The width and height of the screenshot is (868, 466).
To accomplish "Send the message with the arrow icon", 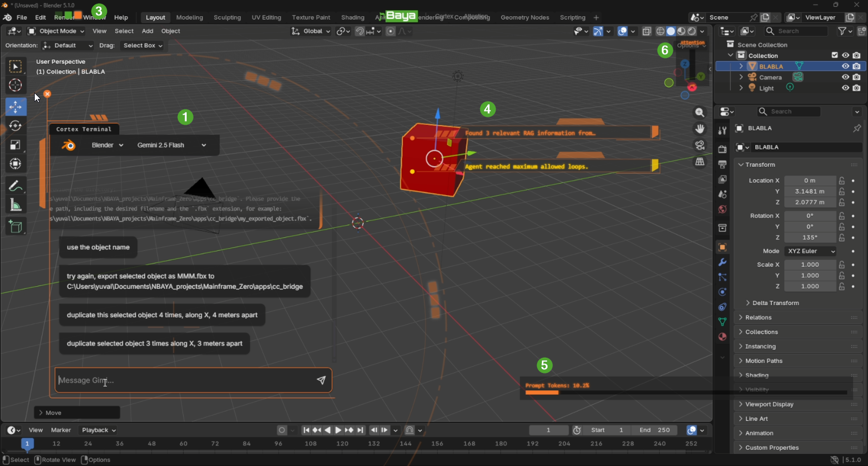I will [321, 380].
